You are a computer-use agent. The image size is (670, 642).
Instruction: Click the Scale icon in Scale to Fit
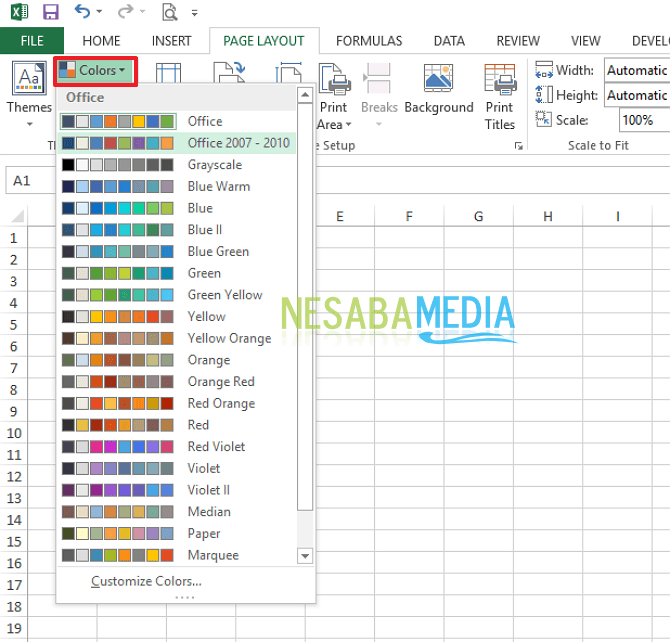point(544,119)
